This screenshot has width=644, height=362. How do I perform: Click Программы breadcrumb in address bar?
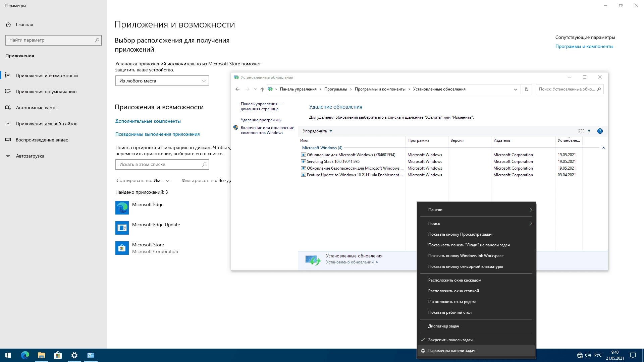(335, 89)
